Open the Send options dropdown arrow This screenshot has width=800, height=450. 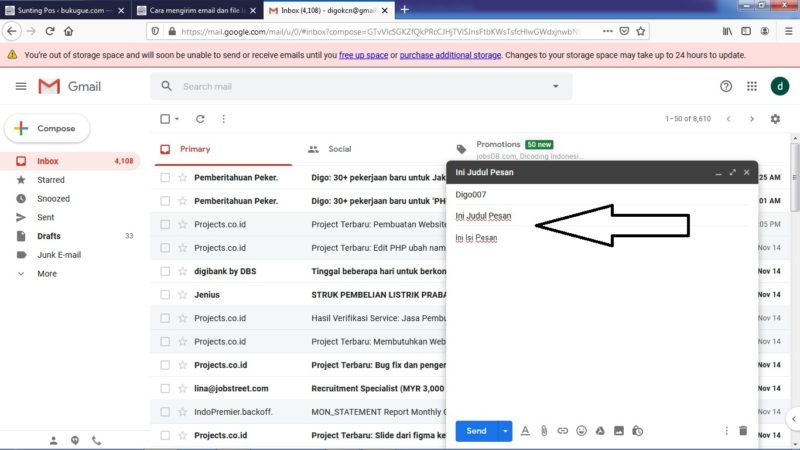coord(505,431)
